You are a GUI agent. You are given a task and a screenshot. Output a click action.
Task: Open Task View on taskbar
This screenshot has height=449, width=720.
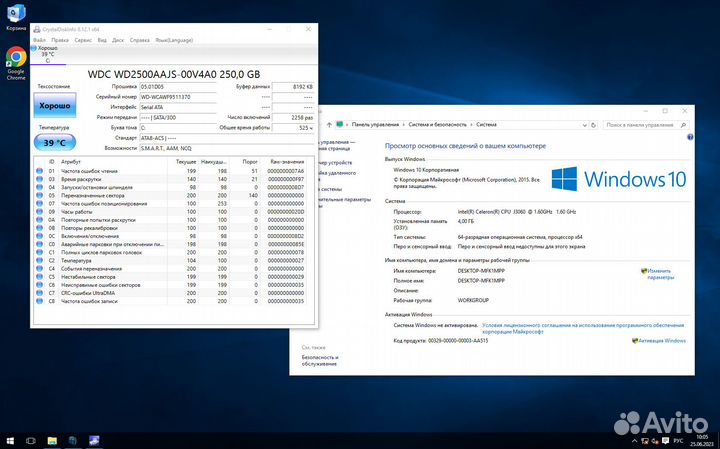31,441
